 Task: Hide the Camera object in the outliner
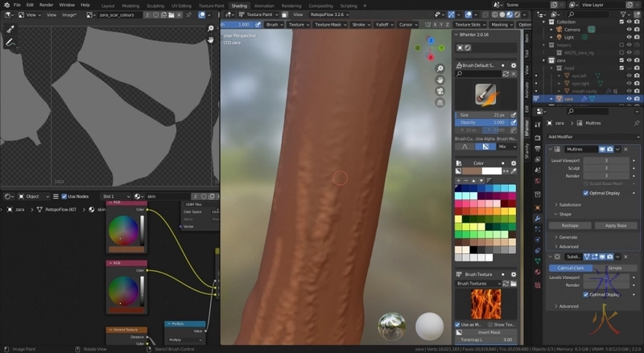click(x=630, y=29)
